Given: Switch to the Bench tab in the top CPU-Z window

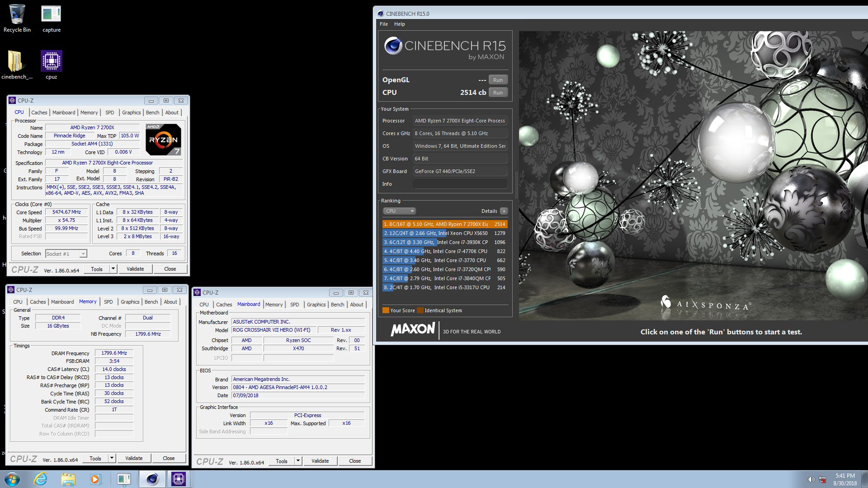Looking at the screenshot, I should [153, 113].
